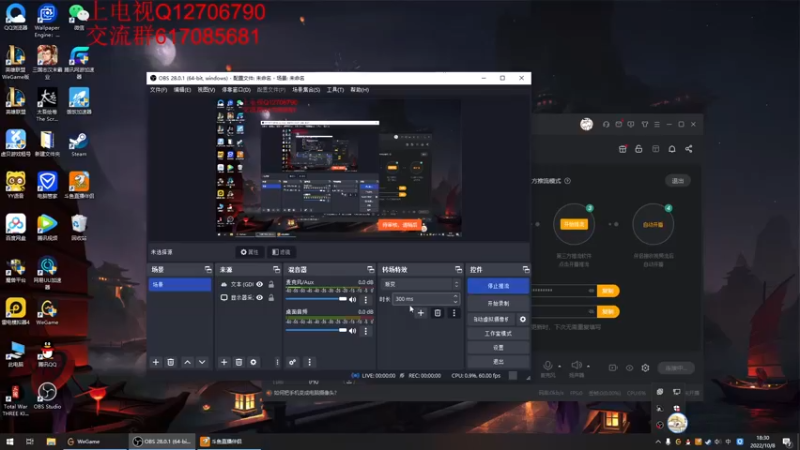Screen dimensions: 800x450
Task: Increase transition duration with up stepper
Action: point(456,296)
